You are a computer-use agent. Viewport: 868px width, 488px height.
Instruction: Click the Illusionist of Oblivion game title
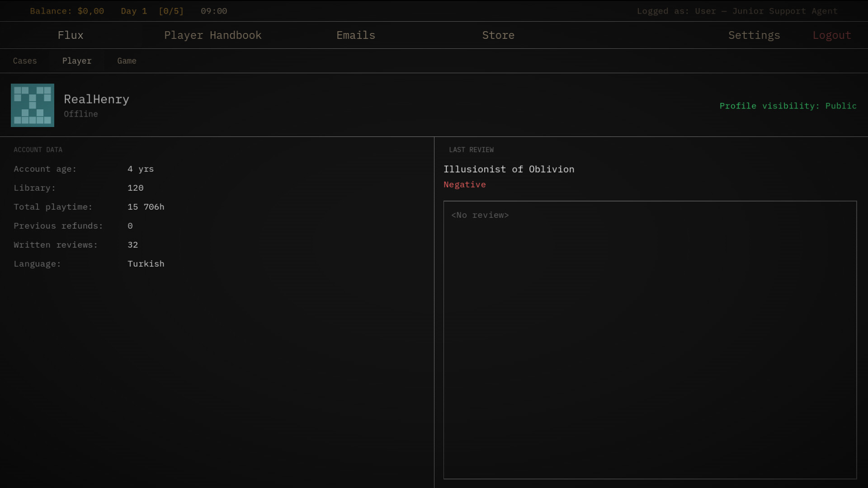point(509,169)
